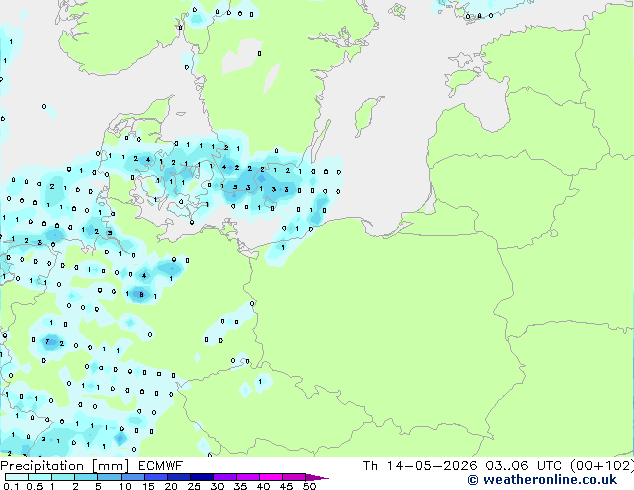This screenshot has height=490, width=634.
Task: Pick the 15–20 mm legend color swatch
Action: click(x=156, y=477)
